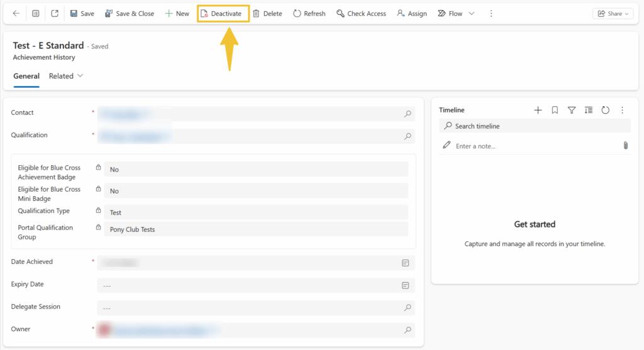Open the toolbar overflow more-commands menu

491,13
